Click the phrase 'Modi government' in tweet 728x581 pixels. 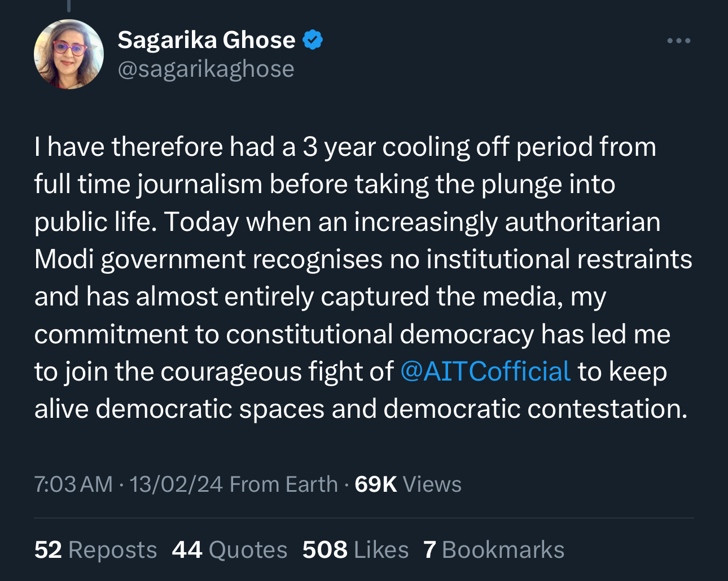click(x=140, y=260)
